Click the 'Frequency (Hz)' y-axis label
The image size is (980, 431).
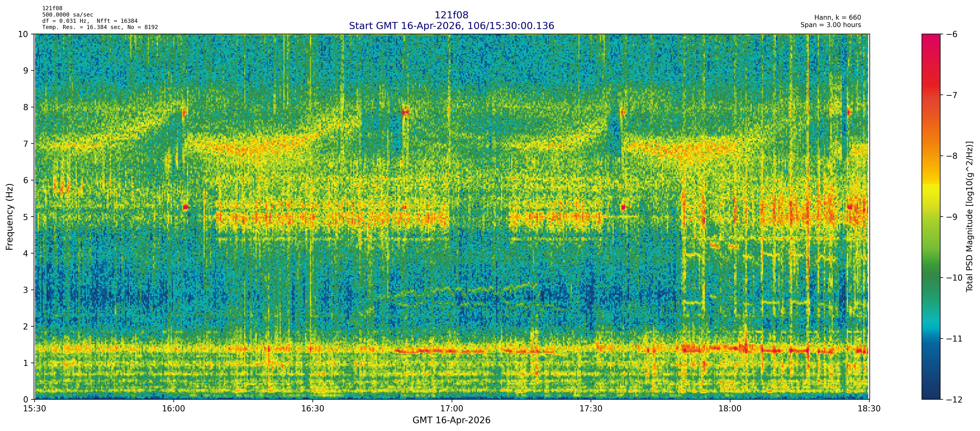point(10,217)
